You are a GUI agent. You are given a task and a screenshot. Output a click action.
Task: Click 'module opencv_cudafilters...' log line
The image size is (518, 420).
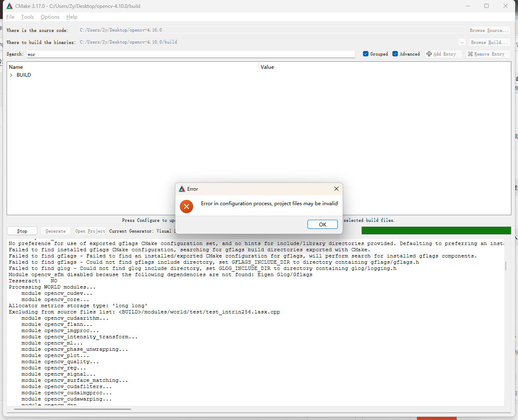pos(67,386)
